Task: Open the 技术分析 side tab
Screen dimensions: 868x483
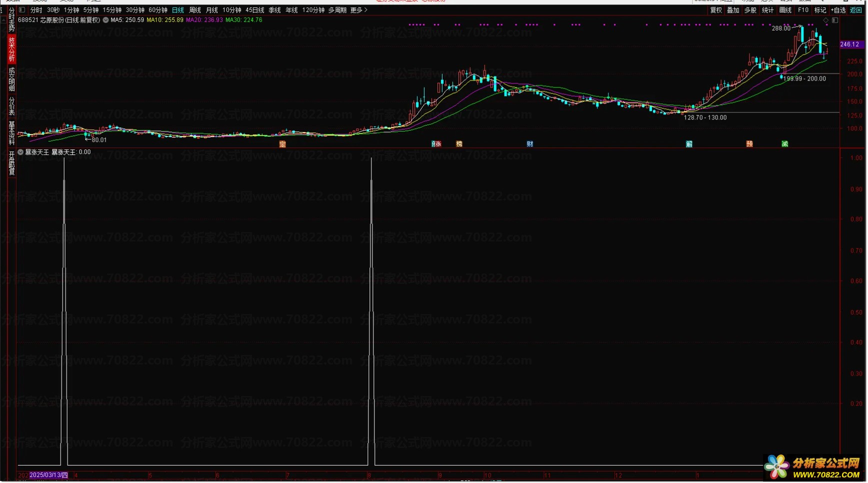Action: pos(11,49)
